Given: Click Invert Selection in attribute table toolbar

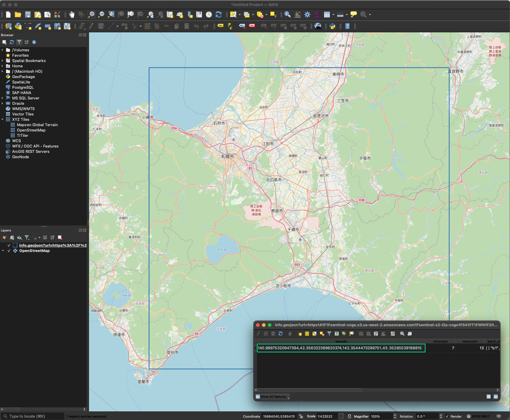Looking at the screenshot, I should [x=314, y=334].
